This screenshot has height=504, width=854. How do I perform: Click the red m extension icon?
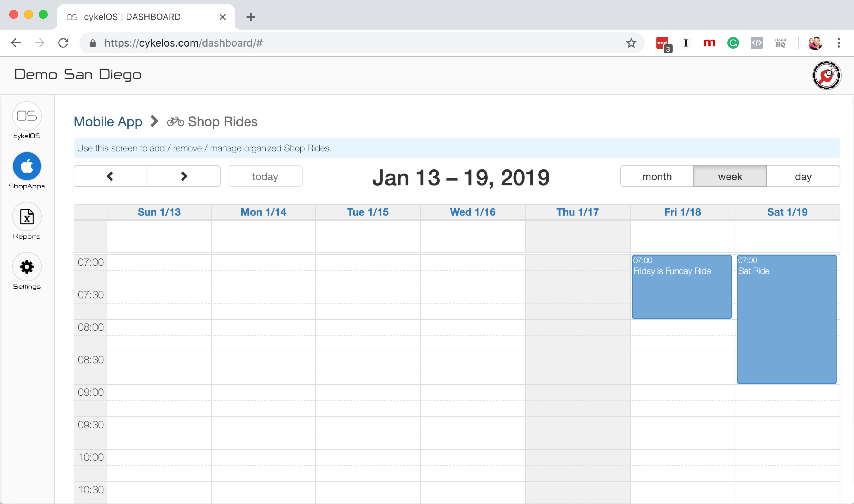(x=709, y=43)
